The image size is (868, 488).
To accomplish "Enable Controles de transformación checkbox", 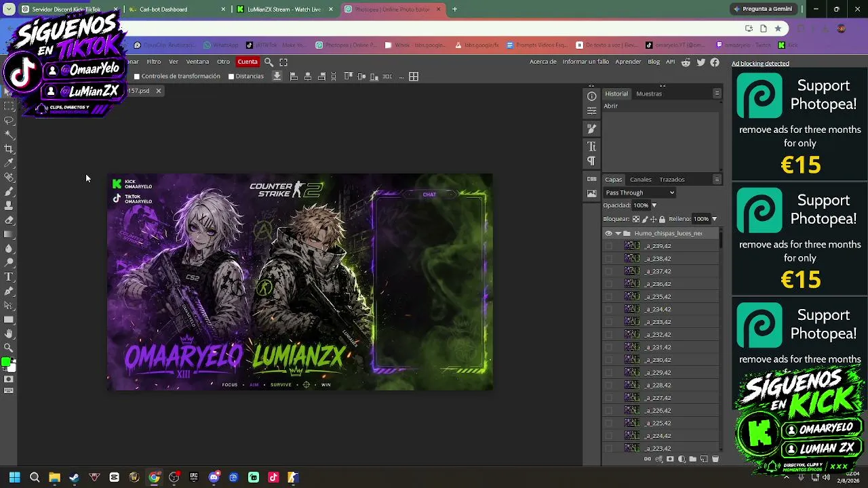I will pos(137,77).
